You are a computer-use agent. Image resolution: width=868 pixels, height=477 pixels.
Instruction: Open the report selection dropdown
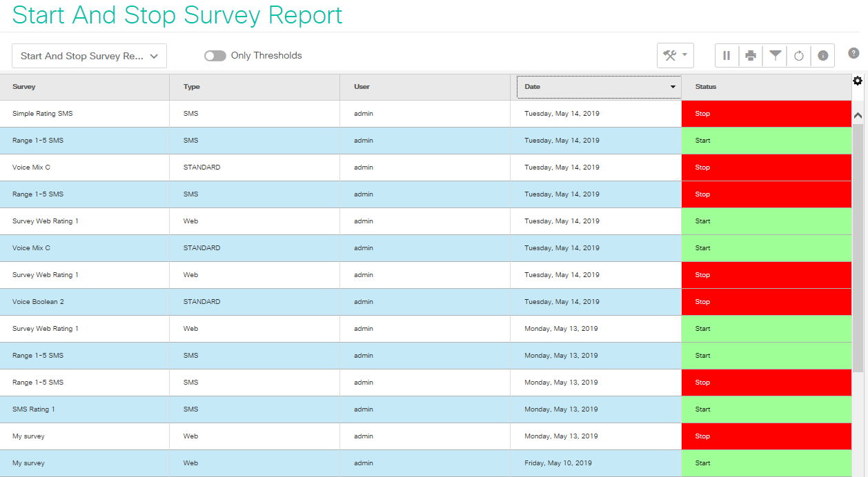coord(89,56)
